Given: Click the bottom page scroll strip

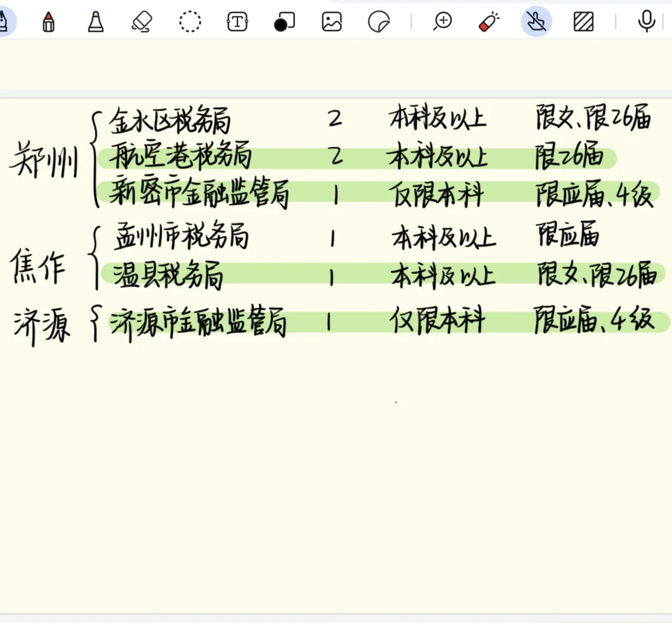Looking at the screenshot, I should pos(336,618).
